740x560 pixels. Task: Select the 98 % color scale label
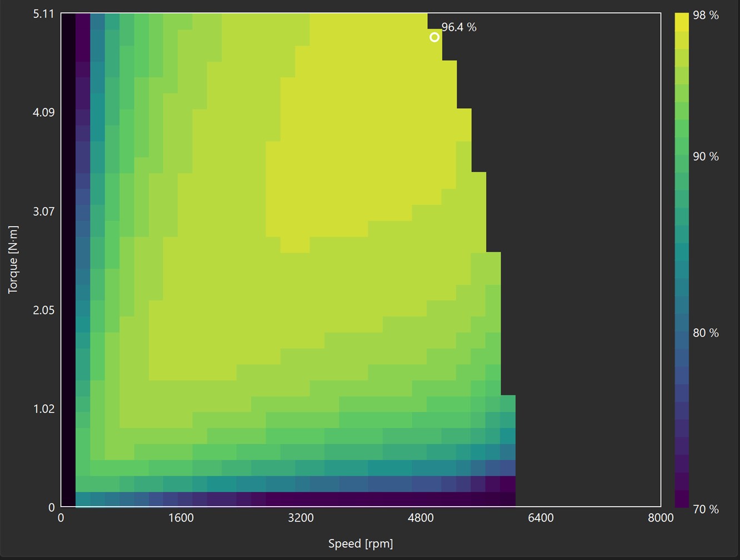tap(706, 15)
